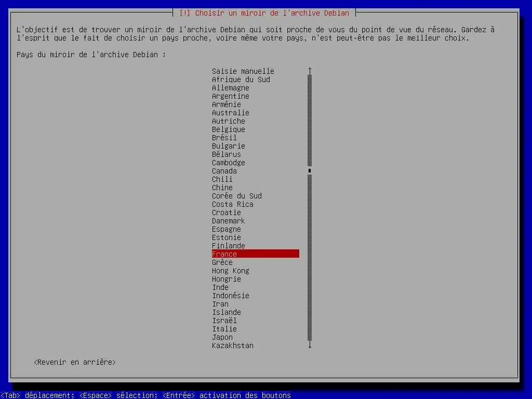Select Canada as mirror country
This screenshot has width=532, height=399.
tap(224, 171)
